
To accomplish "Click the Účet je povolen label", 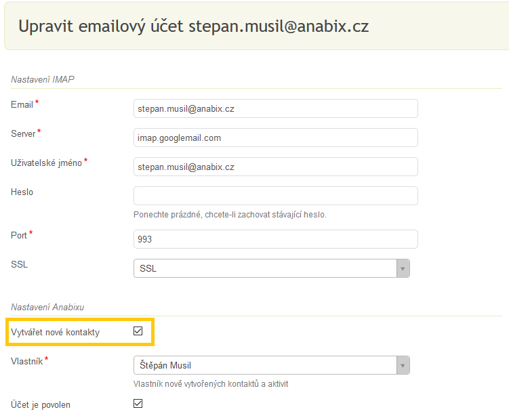I will pos(41,404).
